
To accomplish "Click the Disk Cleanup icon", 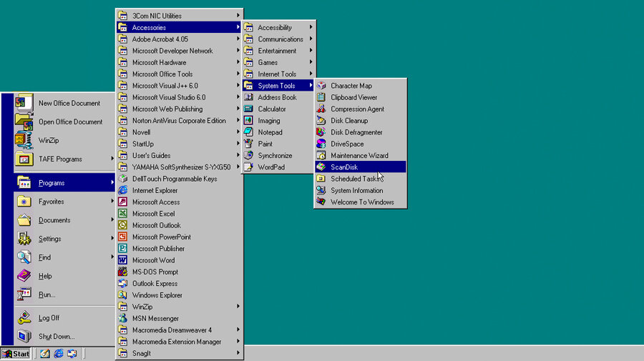I will click(x=321, y=121).
